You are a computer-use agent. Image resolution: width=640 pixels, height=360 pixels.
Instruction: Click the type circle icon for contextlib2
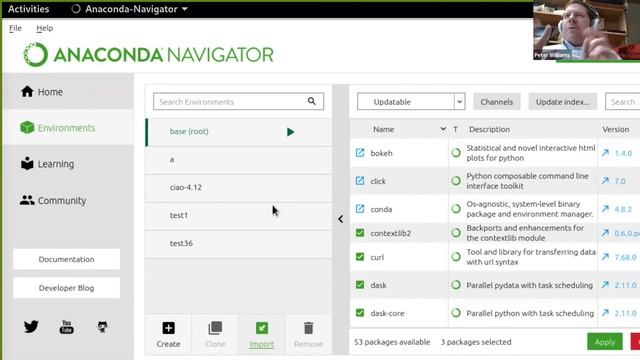point(456,233)
